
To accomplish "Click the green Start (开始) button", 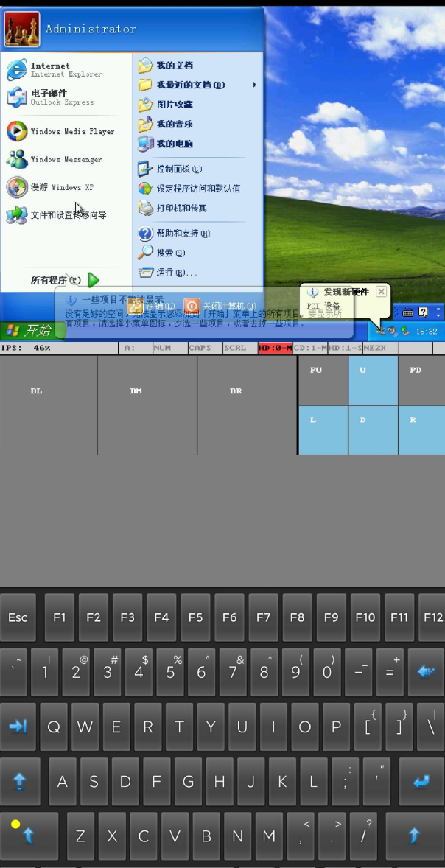I will [28, 330].
